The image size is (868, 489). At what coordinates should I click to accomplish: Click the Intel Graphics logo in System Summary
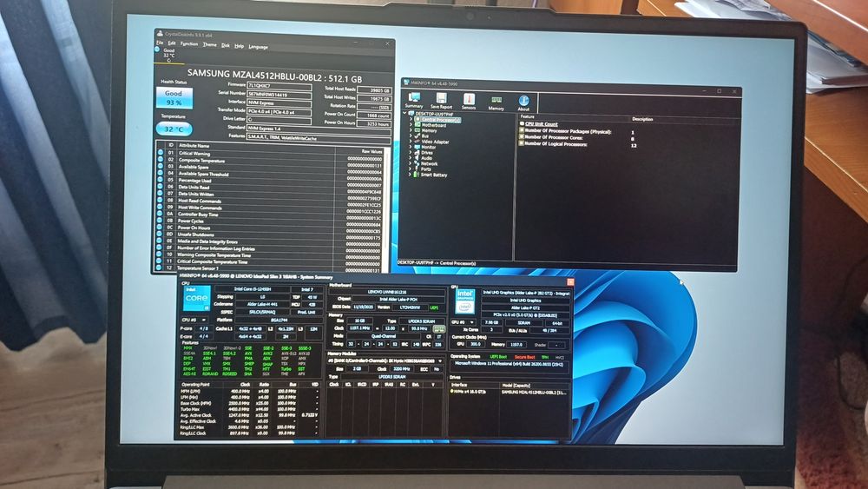465,301
